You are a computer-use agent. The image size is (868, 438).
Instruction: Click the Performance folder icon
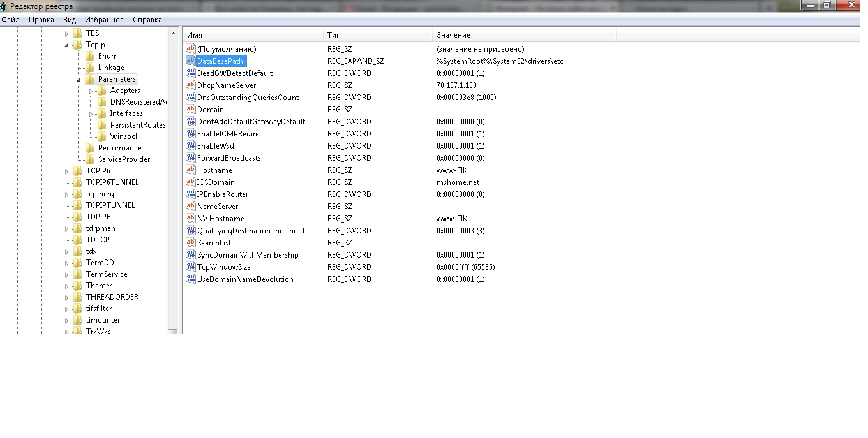pos(90,148)
